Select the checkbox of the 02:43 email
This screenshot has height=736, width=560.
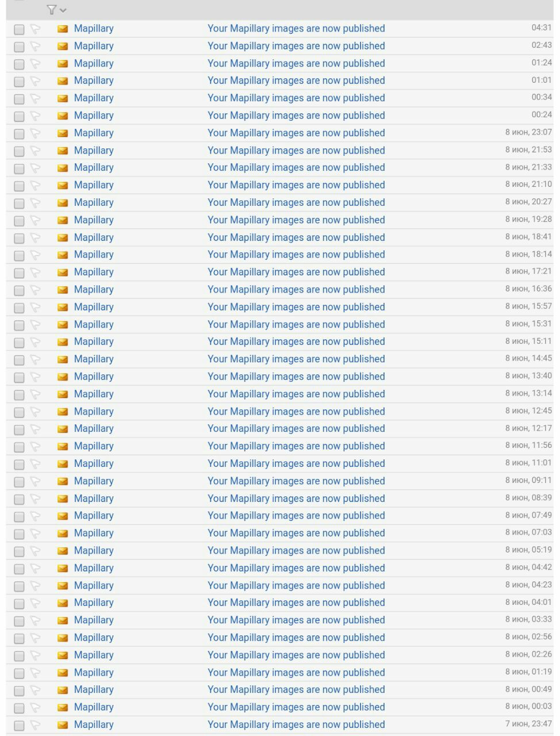click(x=19, y=47)
